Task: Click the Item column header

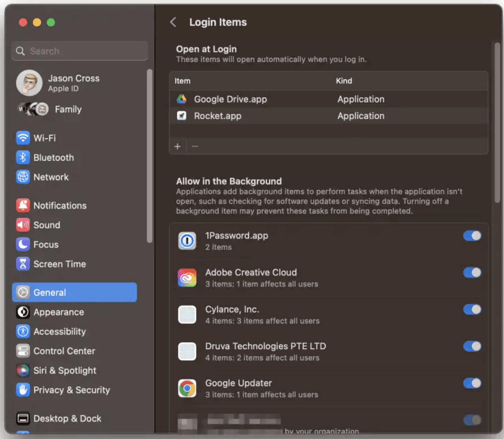Action: 182,81
